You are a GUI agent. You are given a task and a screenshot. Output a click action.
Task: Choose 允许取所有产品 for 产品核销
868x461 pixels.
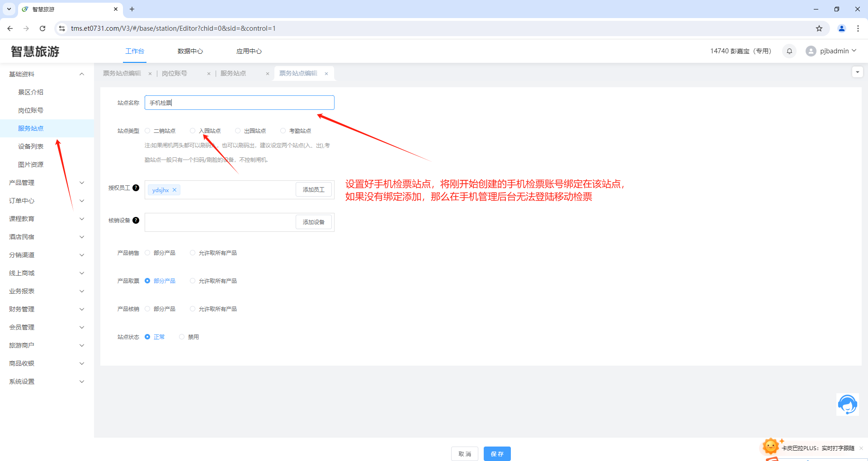(x=193, y=309)
